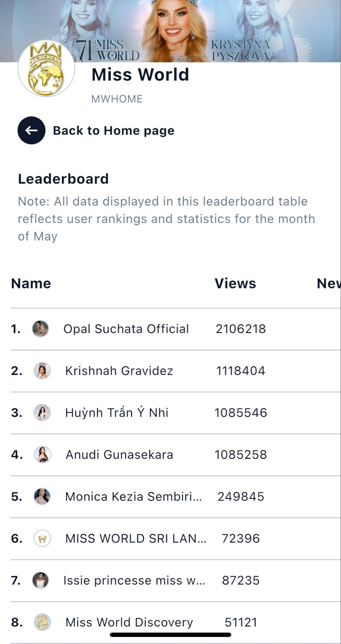Tap Anudi Gunasekara's profile photo
This screenshot has width=341, height=644.
(x=42, y=454)
